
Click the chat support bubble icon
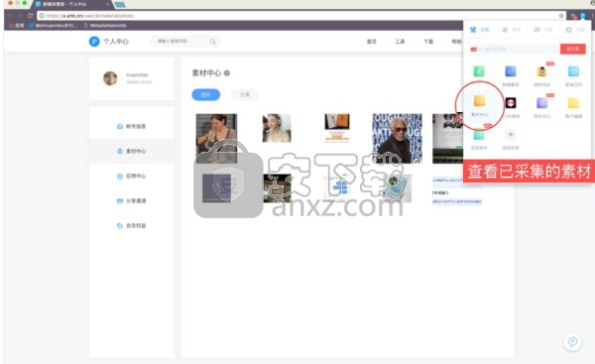click(x=572, y=342)
